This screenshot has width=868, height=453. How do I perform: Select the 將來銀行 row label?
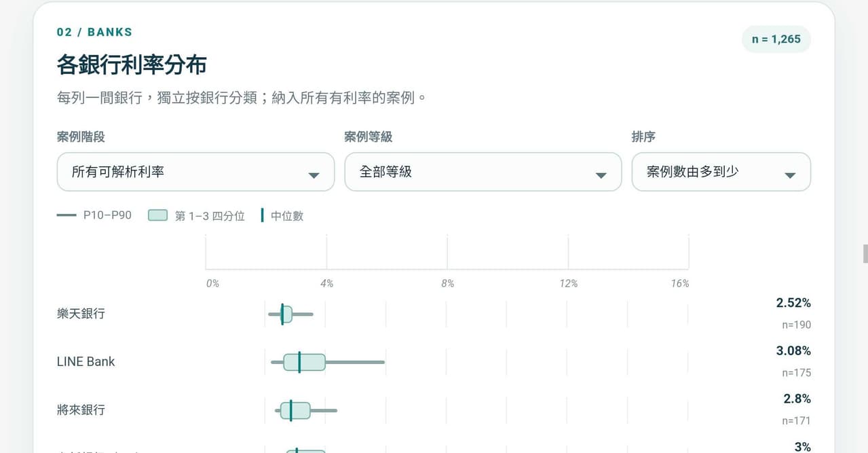point(81,410)
